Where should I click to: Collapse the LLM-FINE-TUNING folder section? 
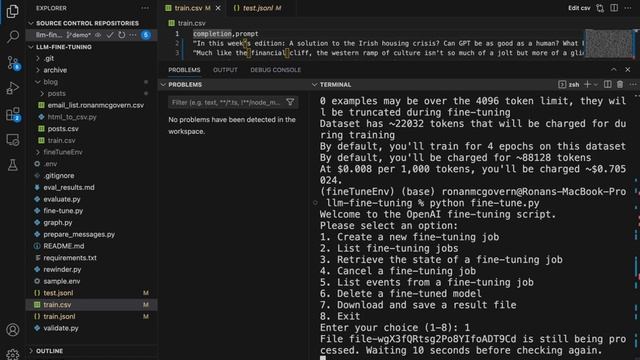[31, 47]
